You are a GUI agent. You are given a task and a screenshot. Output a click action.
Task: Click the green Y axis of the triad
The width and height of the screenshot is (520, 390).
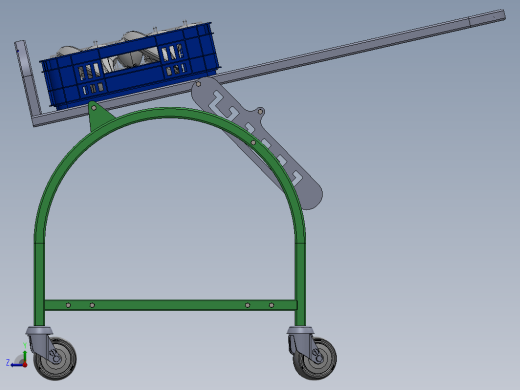click(x=25, y=355)
